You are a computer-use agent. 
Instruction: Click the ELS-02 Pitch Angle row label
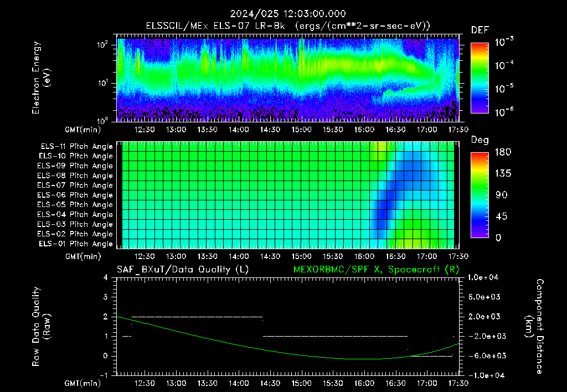(x=75, y=234)
